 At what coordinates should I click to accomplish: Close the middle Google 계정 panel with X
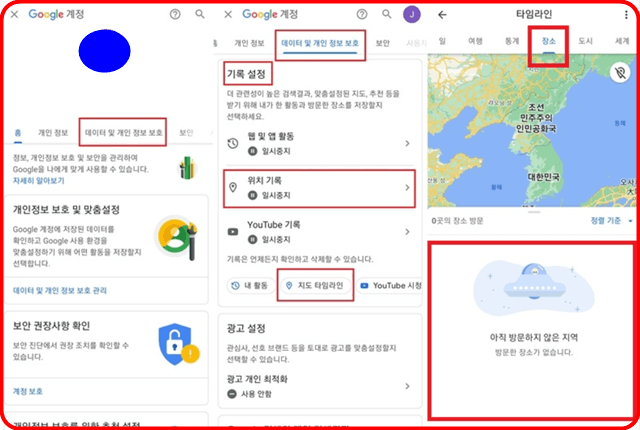(228, 15)
